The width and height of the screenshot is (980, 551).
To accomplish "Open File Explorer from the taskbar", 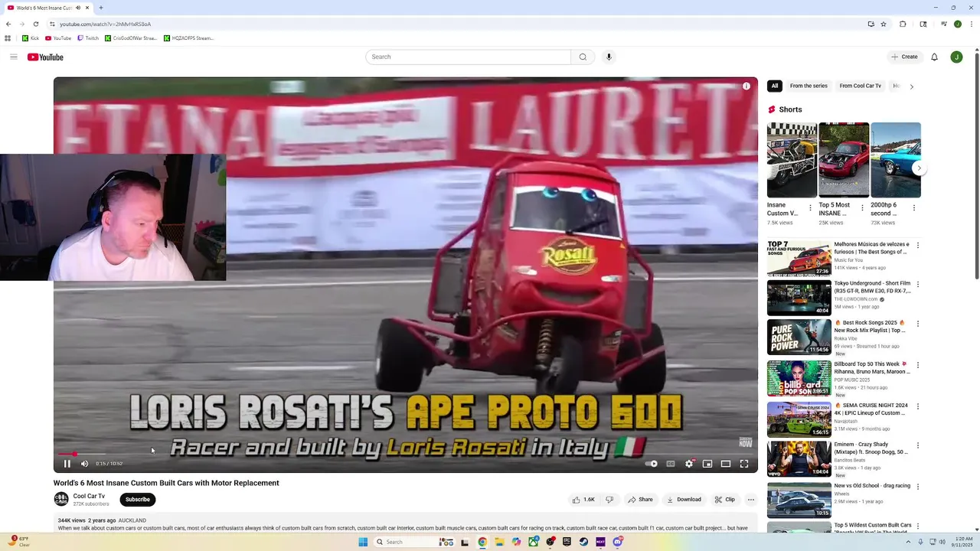I will [499, 542].
